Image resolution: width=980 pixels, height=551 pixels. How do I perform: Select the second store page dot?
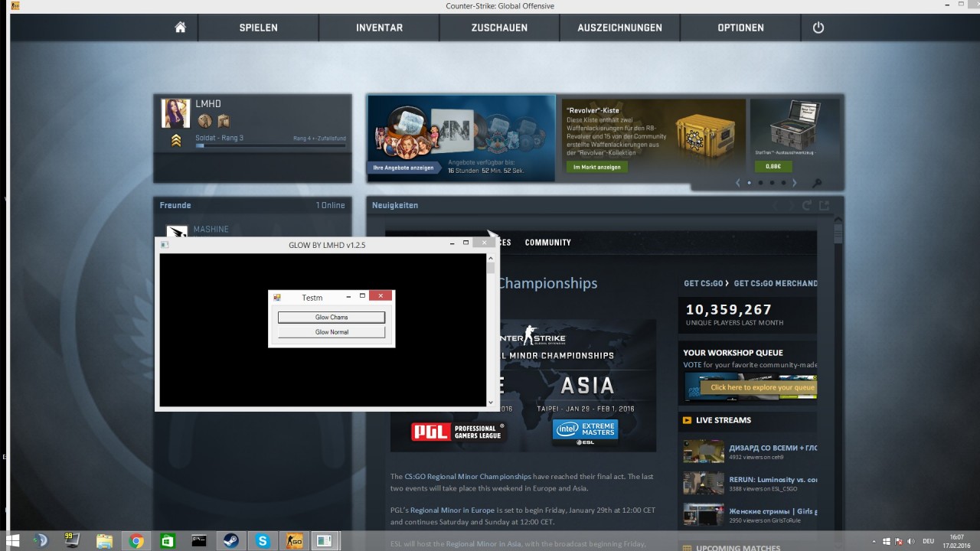(760, 183)
